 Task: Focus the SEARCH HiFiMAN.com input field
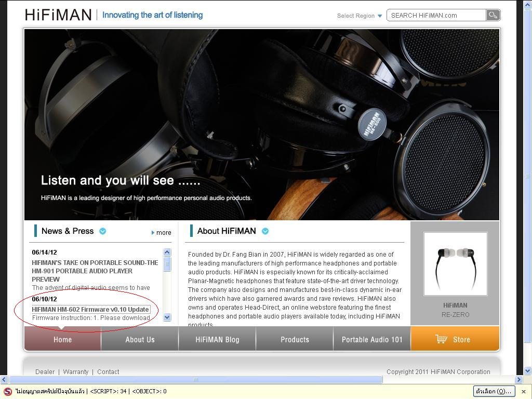pyautogui.click(x=436, y=15)
